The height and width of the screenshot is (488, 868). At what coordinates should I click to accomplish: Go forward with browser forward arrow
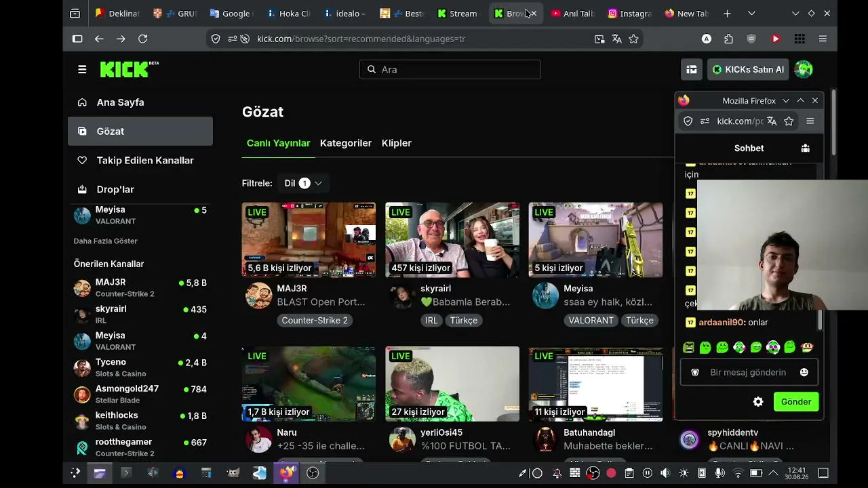121,39
